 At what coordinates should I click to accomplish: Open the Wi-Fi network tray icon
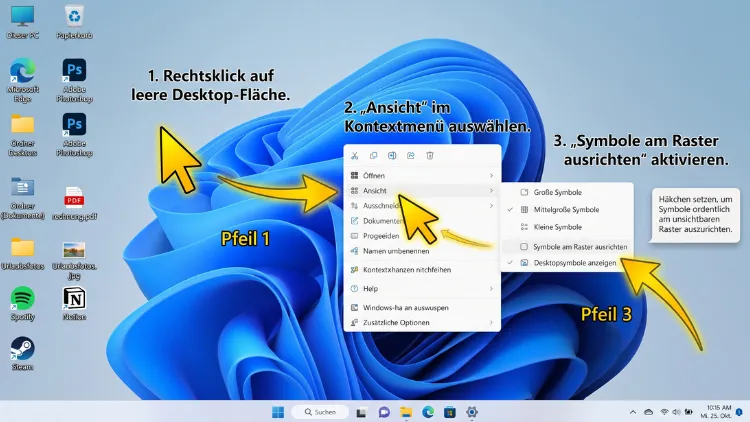664,412
